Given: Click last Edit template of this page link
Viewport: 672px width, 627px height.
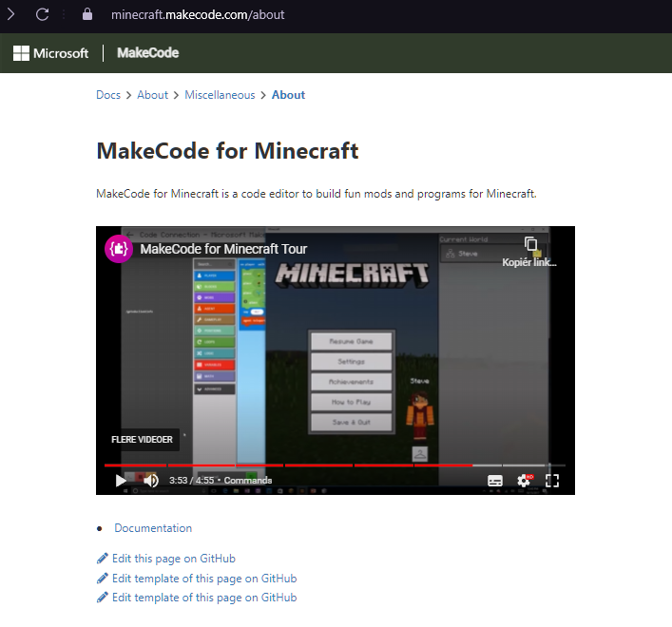Looking at the screenshot, I should (204, 598).
